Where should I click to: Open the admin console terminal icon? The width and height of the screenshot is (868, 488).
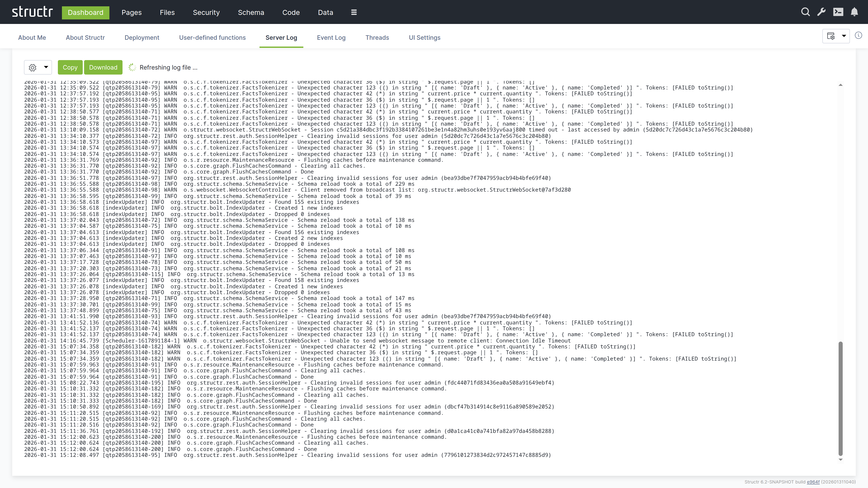point(838,12)
